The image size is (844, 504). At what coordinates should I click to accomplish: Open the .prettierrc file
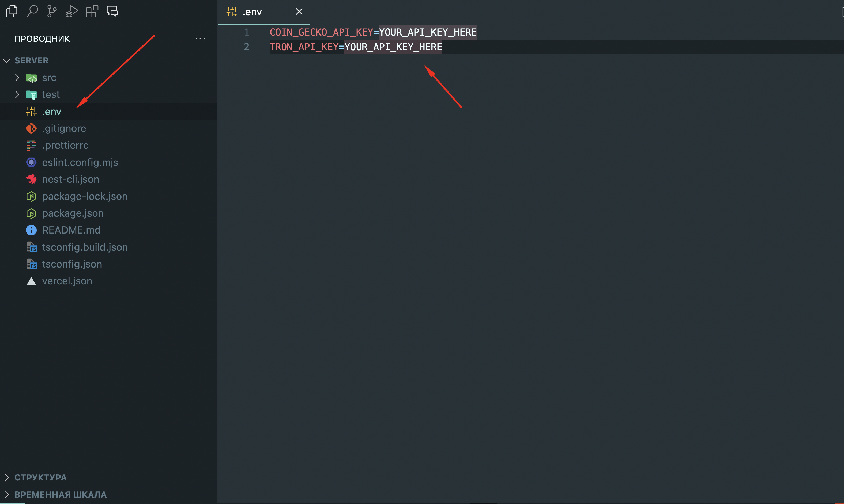(x=108, y=145)
